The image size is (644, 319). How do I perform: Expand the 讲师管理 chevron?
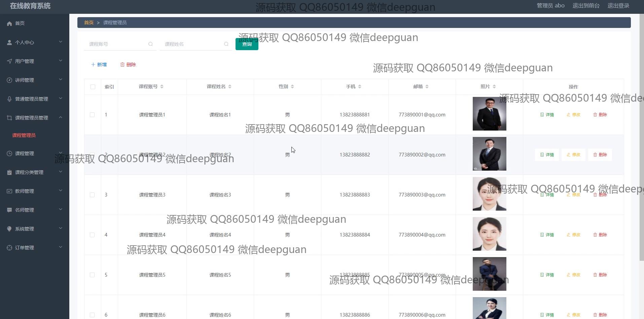(x=61, y=80)
